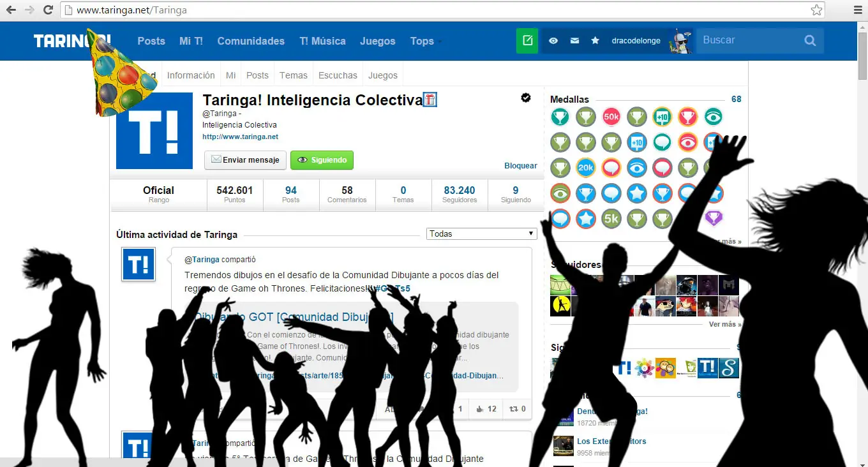Open the green compose post button
Image resolution: width=868 pixels, height=467 pixels.
pyautogui.click(x=527, y=41)
